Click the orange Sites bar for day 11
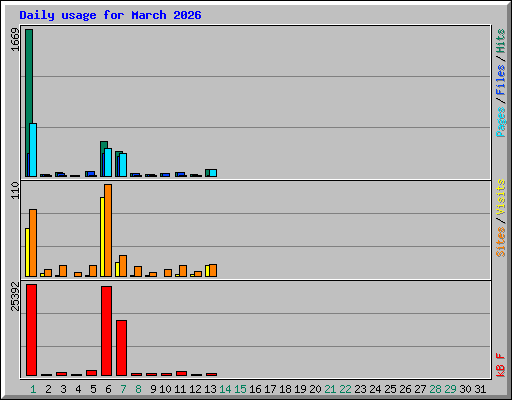The image size is (512, 400). 183,271
